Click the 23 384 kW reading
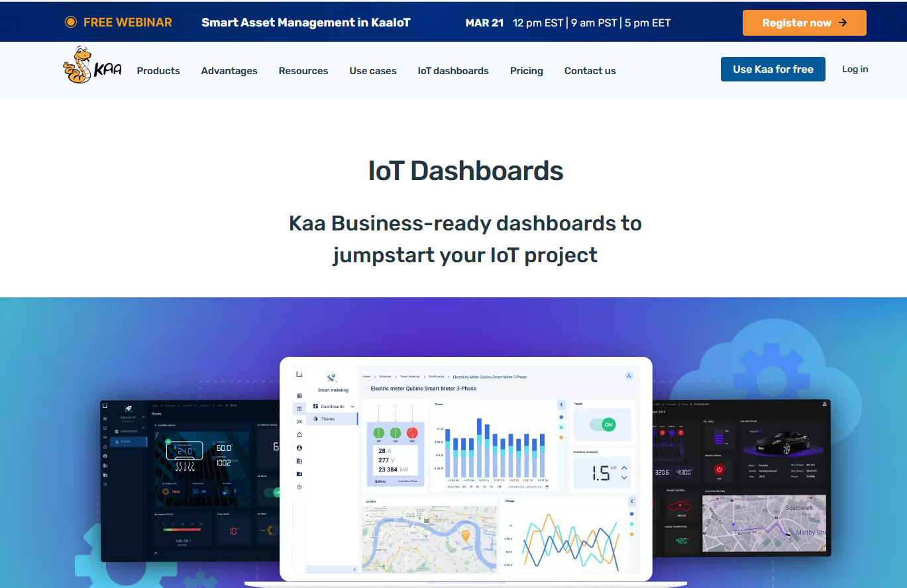Viewport: 907px width, 588px height. pos(393,469)
